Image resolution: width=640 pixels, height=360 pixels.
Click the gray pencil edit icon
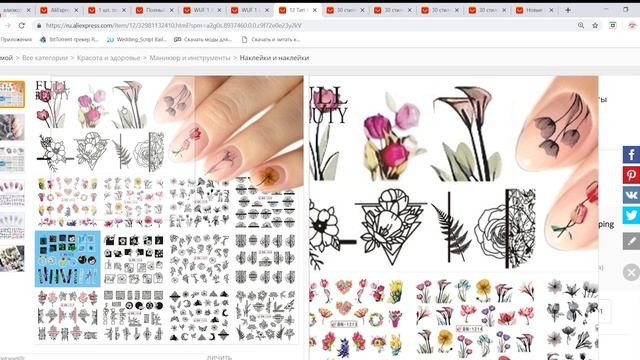pos(631,241)
